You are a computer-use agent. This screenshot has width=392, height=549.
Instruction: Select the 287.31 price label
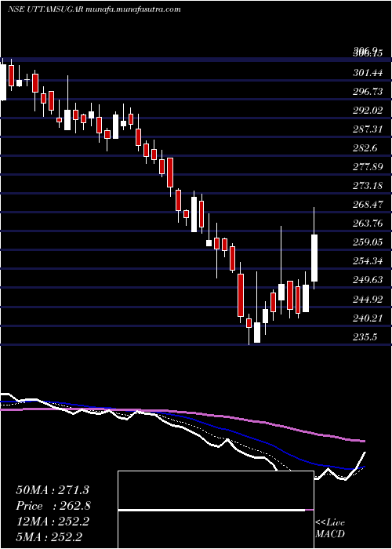click(x=368, y=129)
